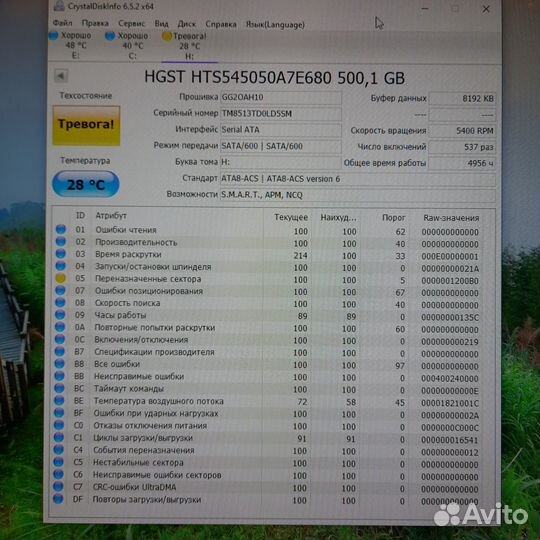
Task: Click status icon for CRC-ошибки UltraDMA
Action: [x=58, y=486]
